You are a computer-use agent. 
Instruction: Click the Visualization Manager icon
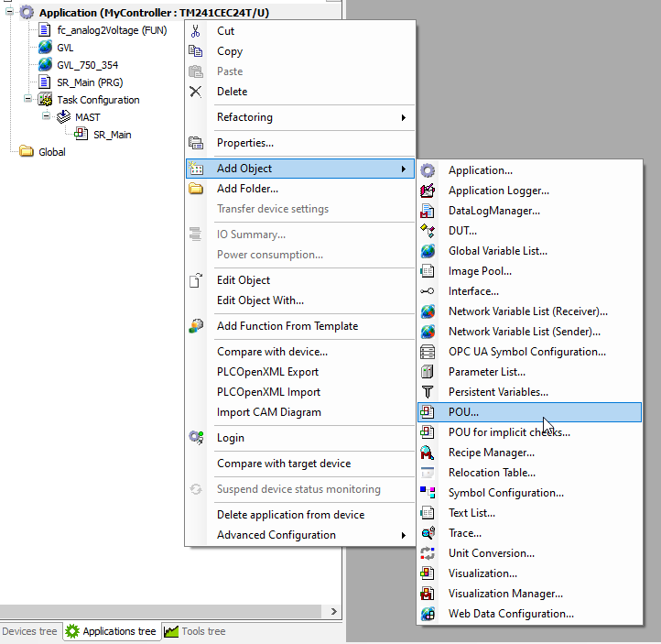point(428,594)
